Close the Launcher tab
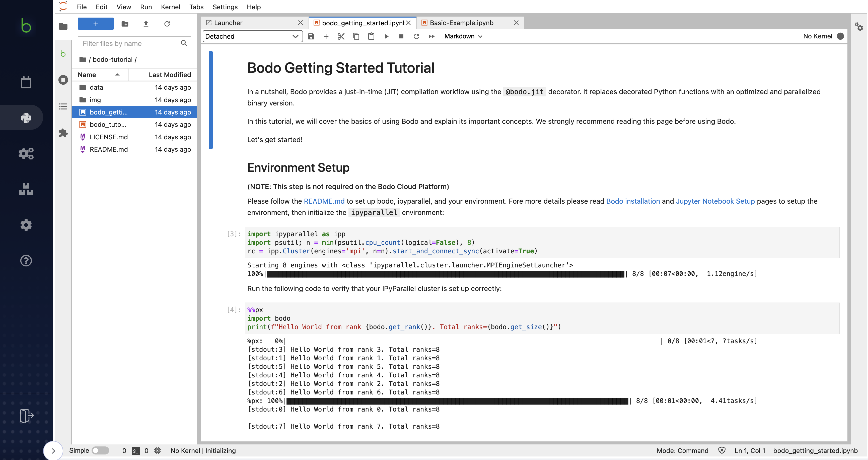Screen dimensions: 868x460 click(300, 23)
